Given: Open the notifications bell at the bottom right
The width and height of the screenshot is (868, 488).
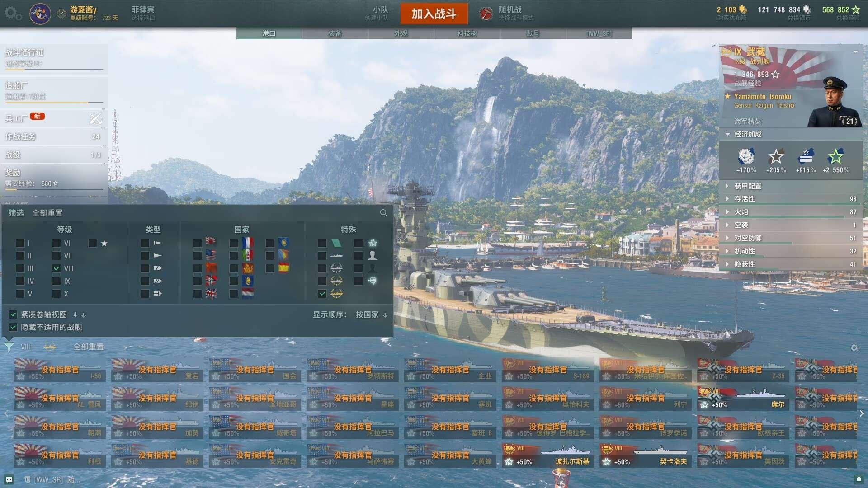Looking at the screenshot, I should (859, 479).
